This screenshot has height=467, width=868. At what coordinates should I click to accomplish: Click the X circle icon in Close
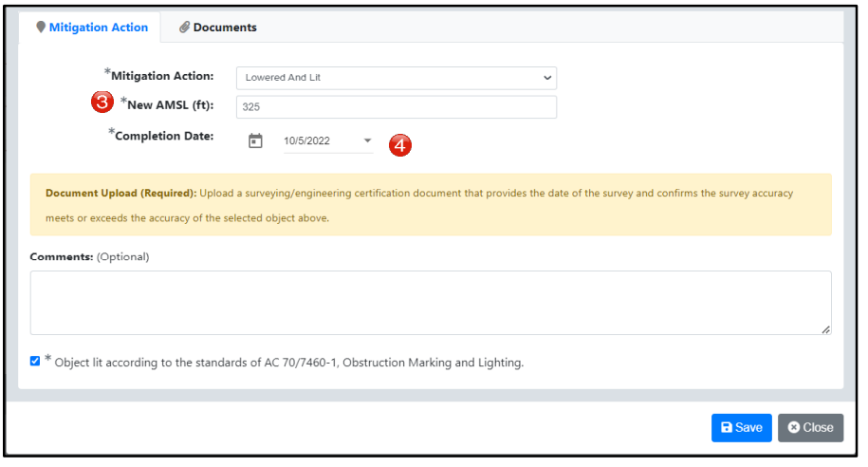tap(793, 428)
